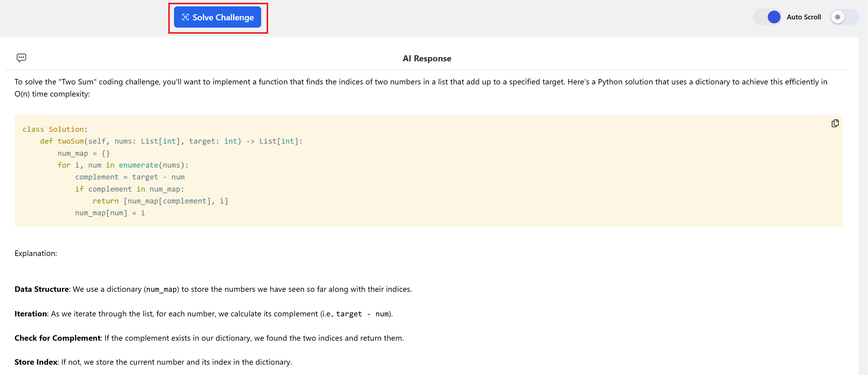The width and height of the screenshot is (868, 375).
Task: Click the 'Store Index' bold label
Action: 36,362
